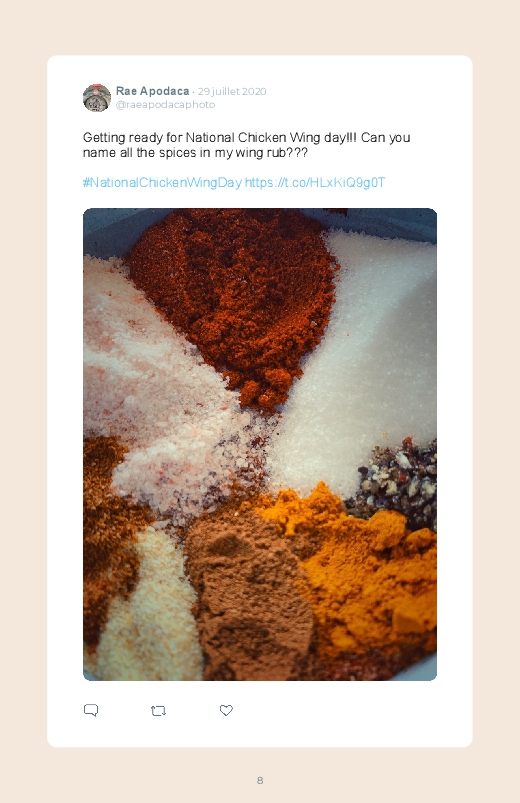Click the Rae Apodaca display name

152,91
